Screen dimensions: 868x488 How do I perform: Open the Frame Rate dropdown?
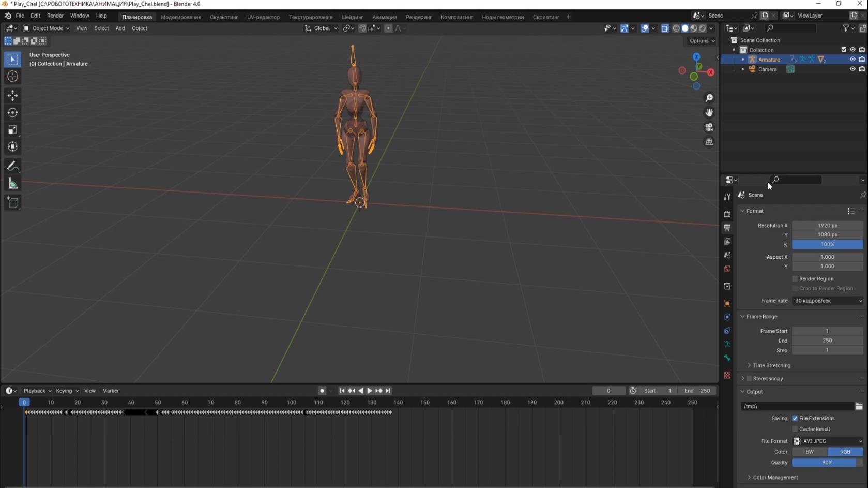[x=828, y=301]
